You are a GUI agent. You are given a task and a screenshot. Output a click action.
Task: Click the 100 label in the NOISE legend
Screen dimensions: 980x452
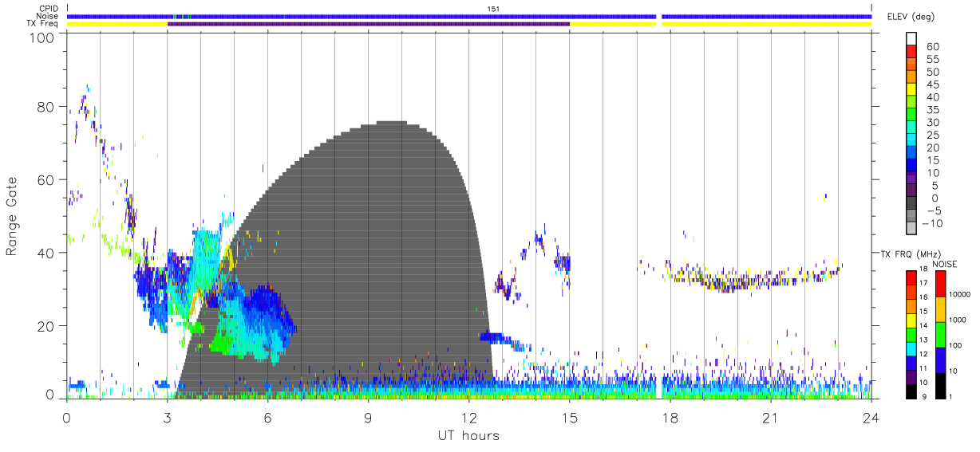(x=956, y=346)
